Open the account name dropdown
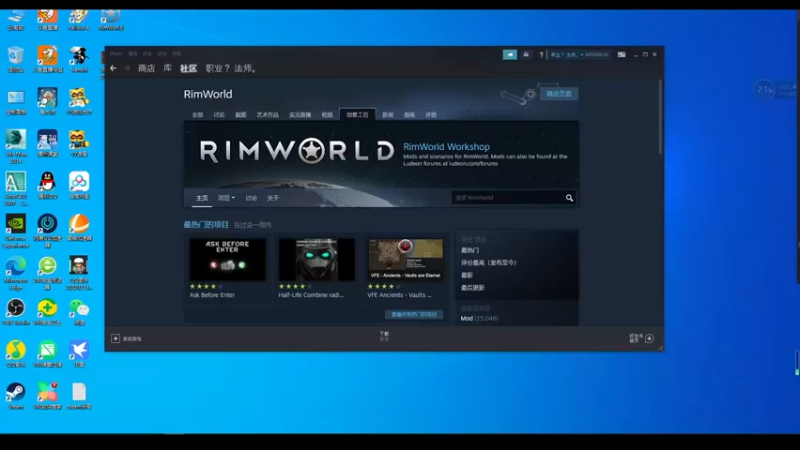Viewport: 800px width, 450px height. [x=580, y=55]
